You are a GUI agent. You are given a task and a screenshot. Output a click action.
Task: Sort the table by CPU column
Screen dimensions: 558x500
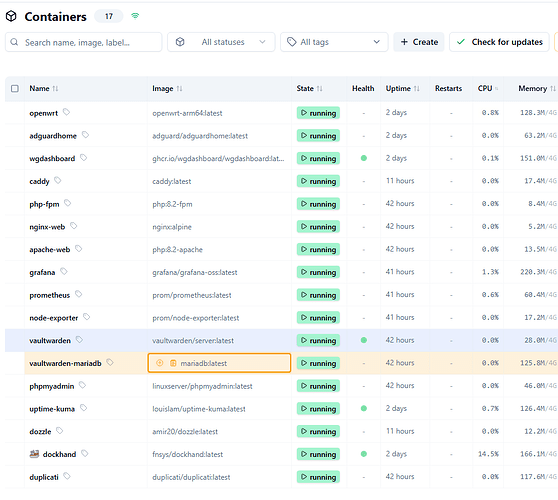(488, 88)
